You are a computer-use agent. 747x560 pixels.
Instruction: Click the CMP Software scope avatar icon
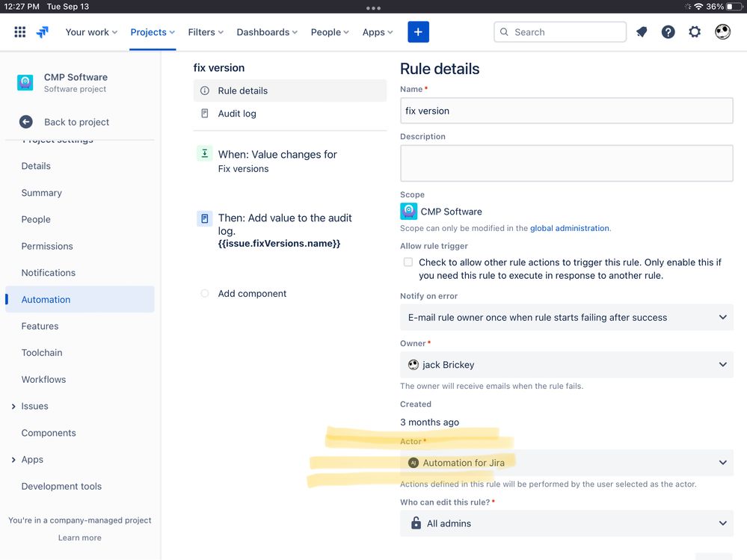pos(409,212)
